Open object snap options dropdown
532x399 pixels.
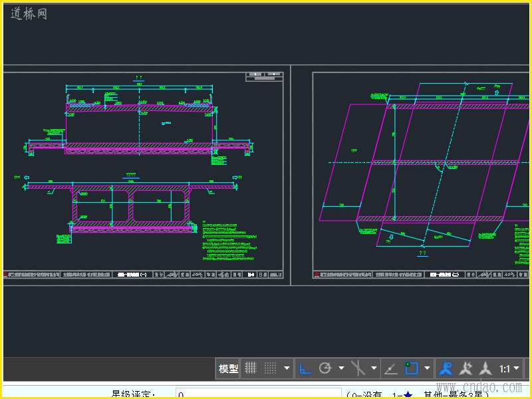point(427,368)
